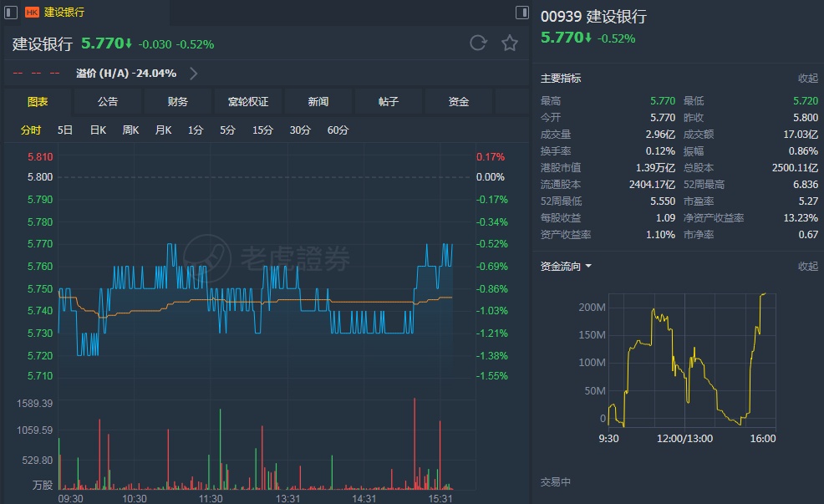The height and width of the screenshot is (504, 824).
Task: Toggle the right side panel icon
Action: 521,12
